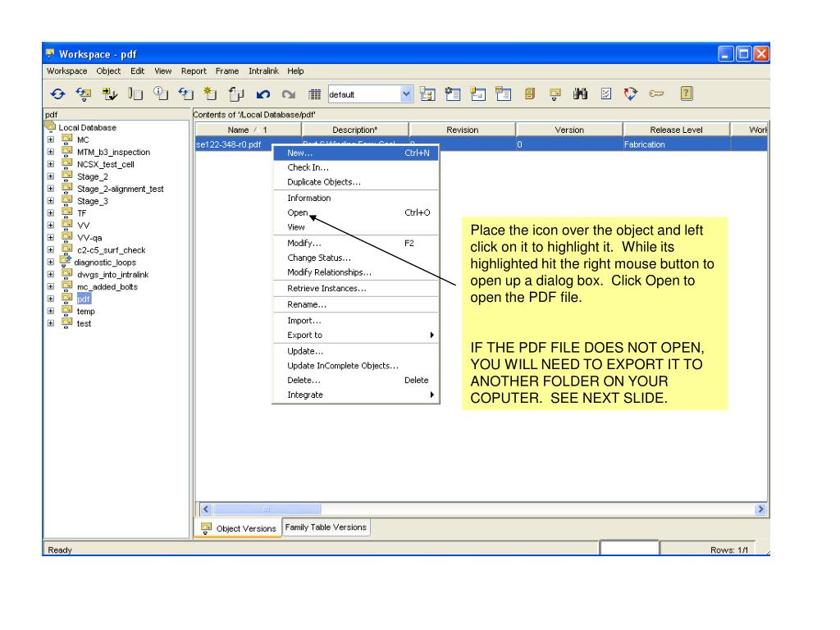Screen dimensions: 840x630
Task: Open the Object menu in menu bar
Action: pyautogui.click(x=108, y=71)
